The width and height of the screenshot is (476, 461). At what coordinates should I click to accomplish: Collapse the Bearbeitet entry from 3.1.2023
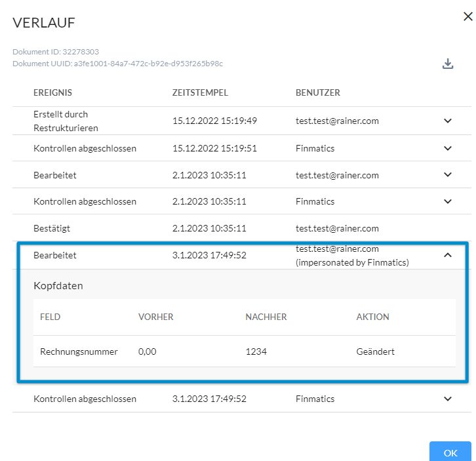[x=447, y=255]
